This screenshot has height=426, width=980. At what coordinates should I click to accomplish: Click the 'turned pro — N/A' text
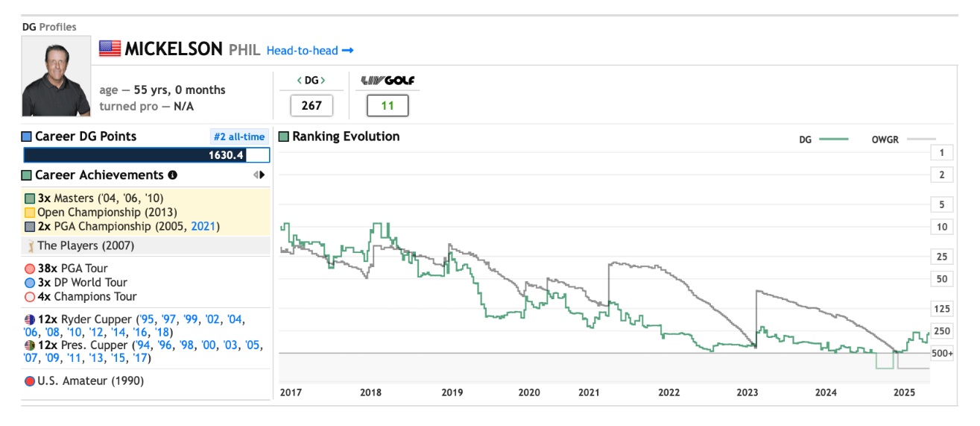pyautogui.click(x=147, y=107)
